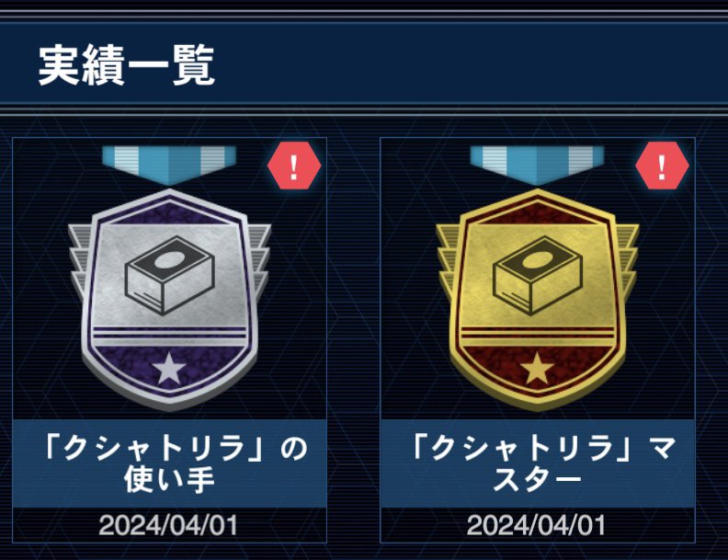Image resolution: width=728 pixels, height=560 pixels.
Task: Click the deck box symbol on gold shield
Action: point(537,276)
